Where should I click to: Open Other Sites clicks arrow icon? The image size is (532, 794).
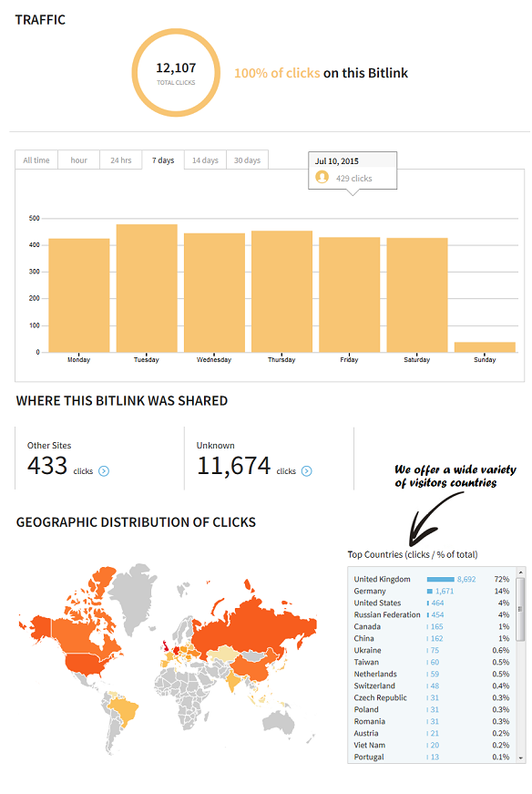tap(104, 471)
